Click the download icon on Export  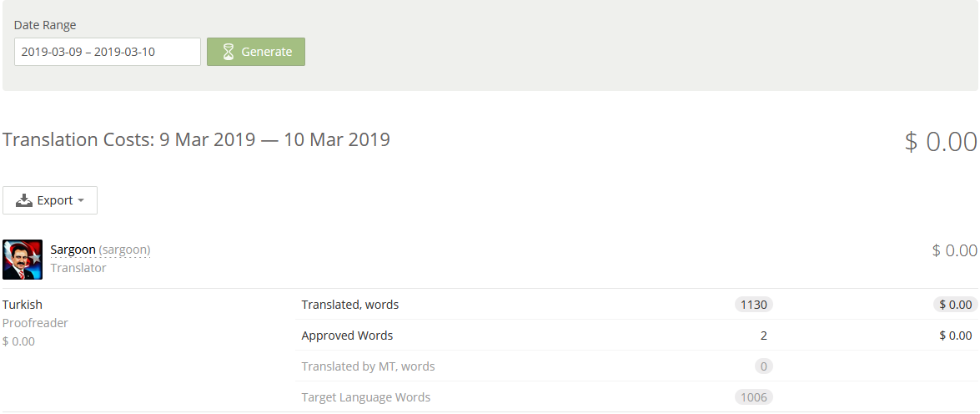point(24,200)
